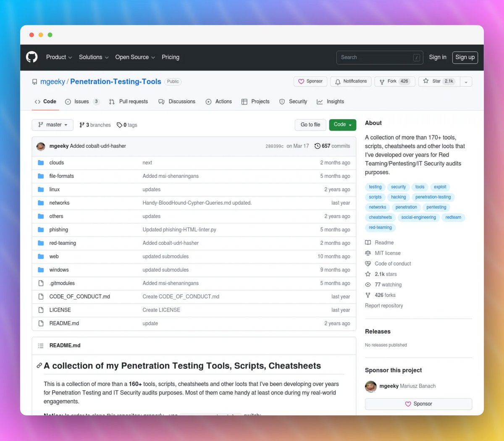Viewport: 504px width, 441px height.
Task: Expand the green Code dropdown
Action: pos(342,125)
